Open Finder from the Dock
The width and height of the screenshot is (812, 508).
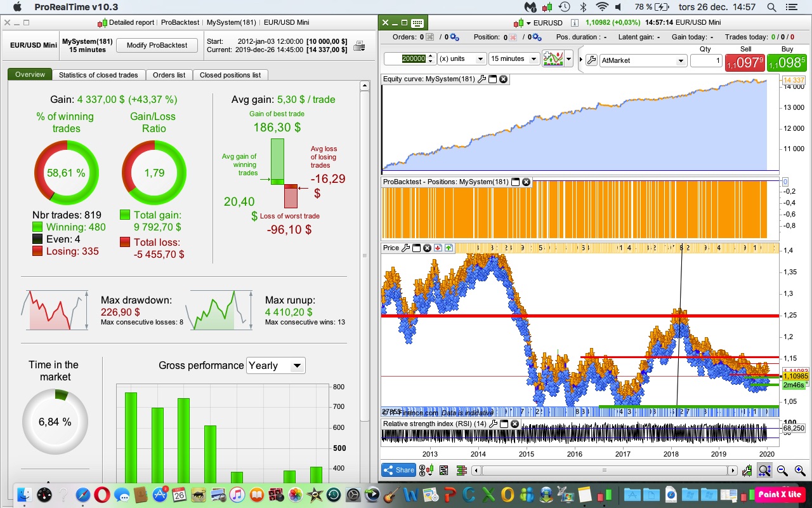point(25,494)
